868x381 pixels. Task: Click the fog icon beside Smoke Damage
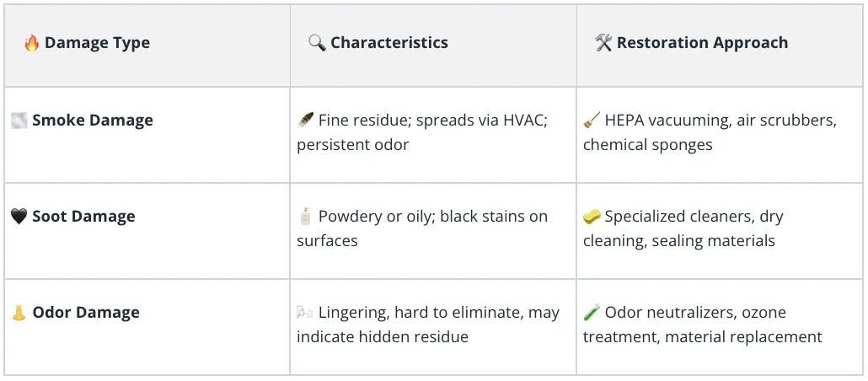click(19, 121)
